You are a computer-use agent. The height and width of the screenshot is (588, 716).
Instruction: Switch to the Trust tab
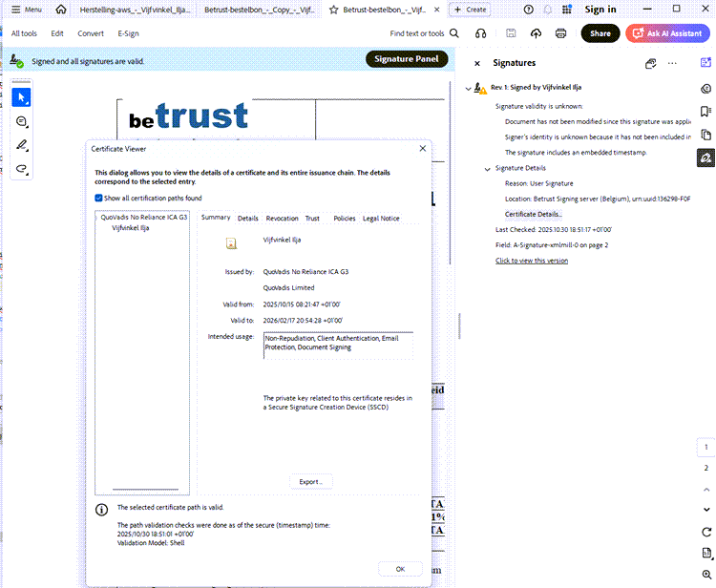[312, 219]
